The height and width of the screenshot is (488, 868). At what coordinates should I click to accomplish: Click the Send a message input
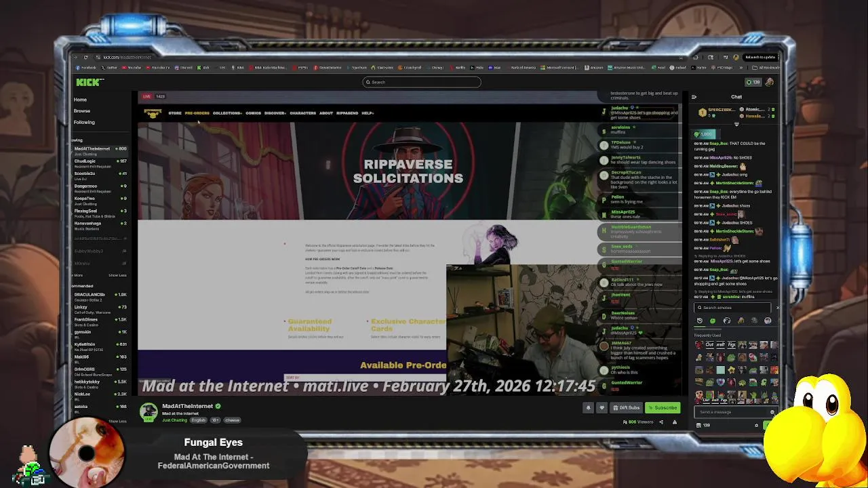pos(736,412)
